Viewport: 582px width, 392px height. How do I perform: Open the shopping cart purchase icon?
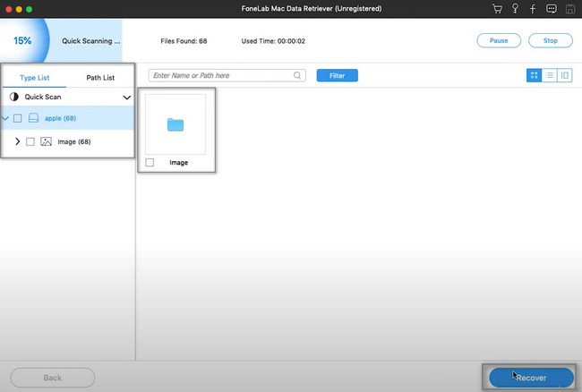pos(497,9)
